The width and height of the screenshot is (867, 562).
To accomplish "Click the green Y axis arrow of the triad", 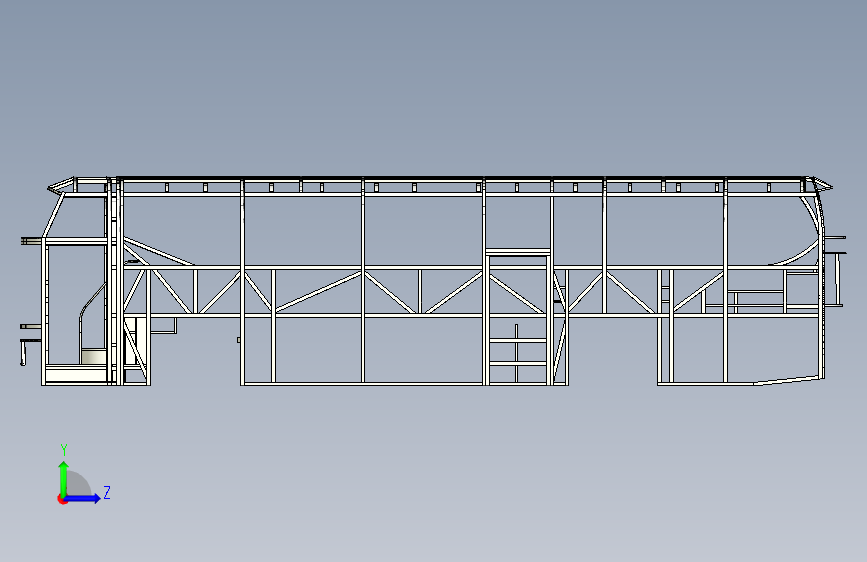I will pos(64,478).
